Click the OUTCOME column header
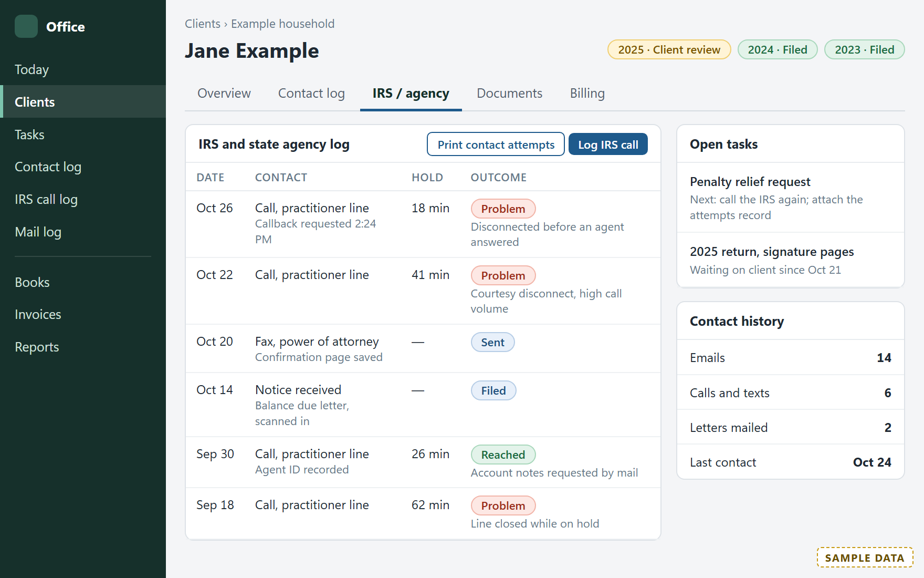This screenshot has width=924, height=578. [498, 178]
